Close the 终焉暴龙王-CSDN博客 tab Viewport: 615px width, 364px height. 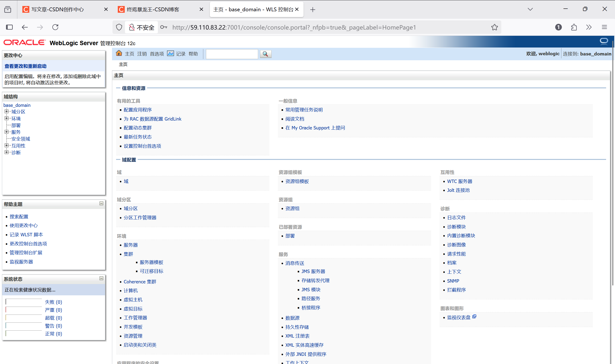[201, 9]
